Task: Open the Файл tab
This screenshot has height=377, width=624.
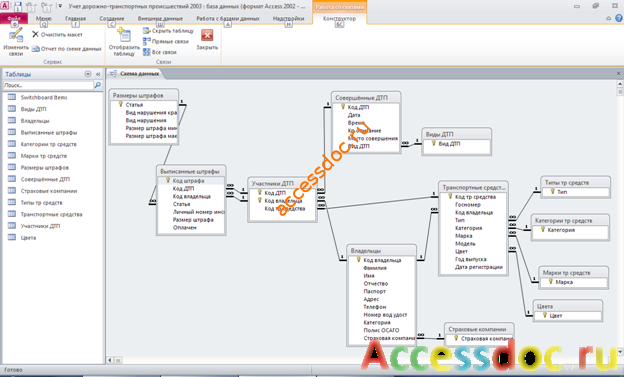Action: point(14,18)
